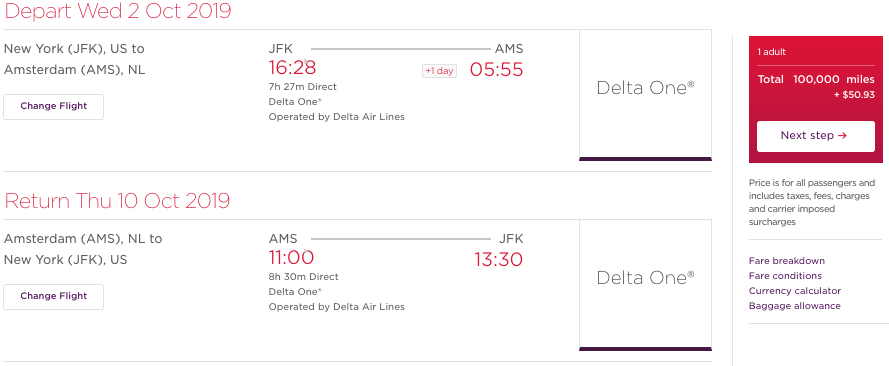Click the 7h 27m Direct duration text
889x366 pixels.
(x=302, y=87)
